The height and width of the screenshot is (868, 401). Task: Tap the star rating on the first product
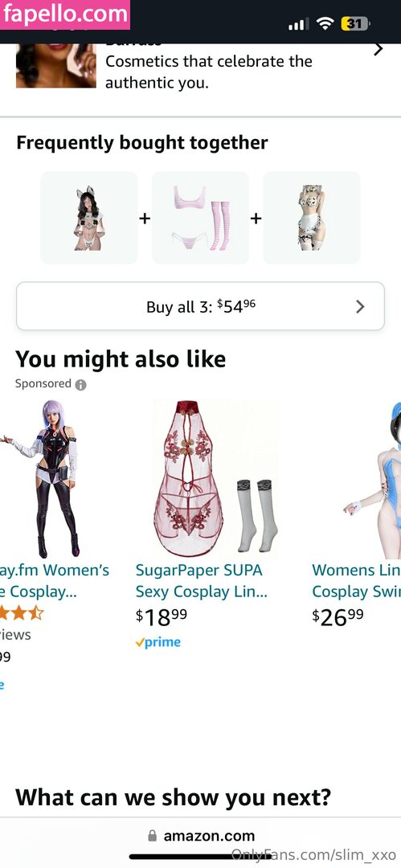tap(21, 613)
